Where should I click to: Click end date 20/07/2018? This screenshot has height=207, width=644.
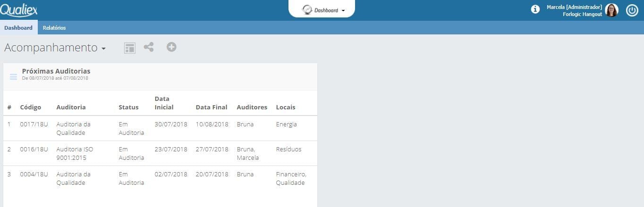[x=212, y=174]
